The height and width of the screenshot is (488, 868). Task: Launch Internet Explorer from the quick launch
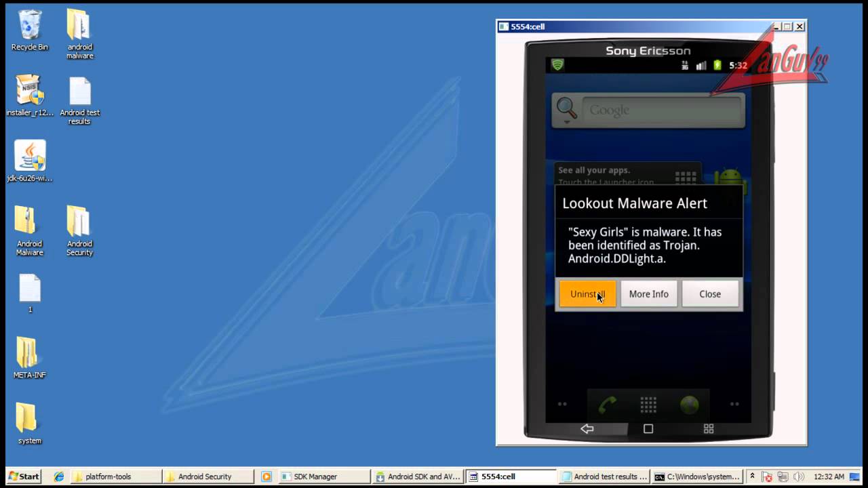(x=59, y=476)
